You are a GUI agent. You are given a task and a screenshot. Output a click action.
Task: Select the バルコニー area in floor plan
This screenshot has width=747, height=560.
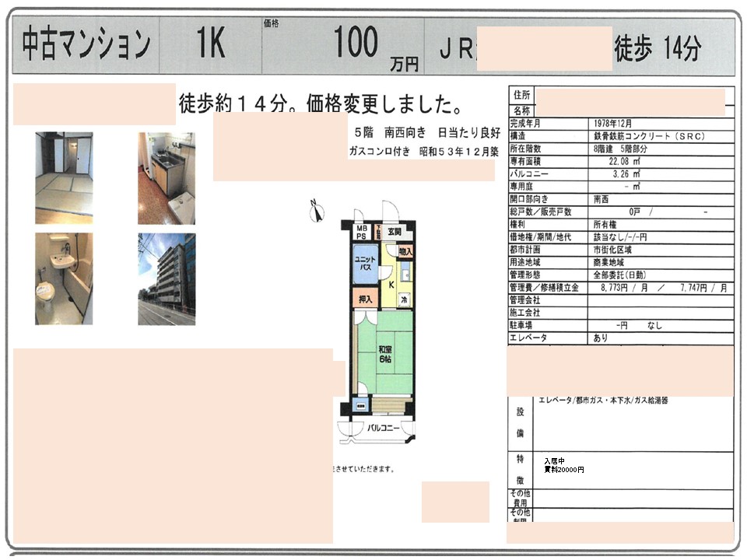[384, 429]
